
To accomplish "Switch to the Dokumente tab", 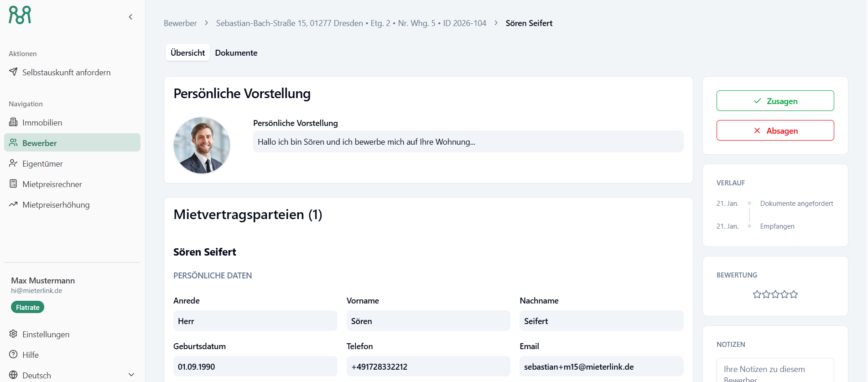I will (236, 53).
